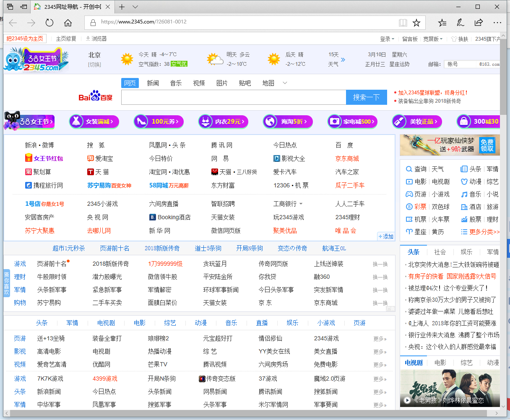Expand more Baidu search categories chevron

click(x=285, y=83)
